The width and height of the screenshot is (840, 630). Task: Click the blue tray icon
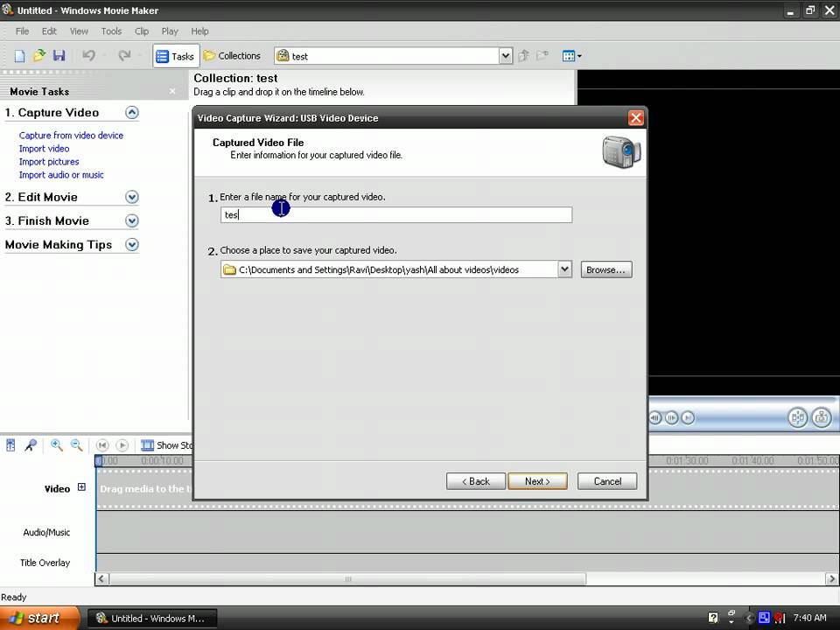(x=764, y=618)
